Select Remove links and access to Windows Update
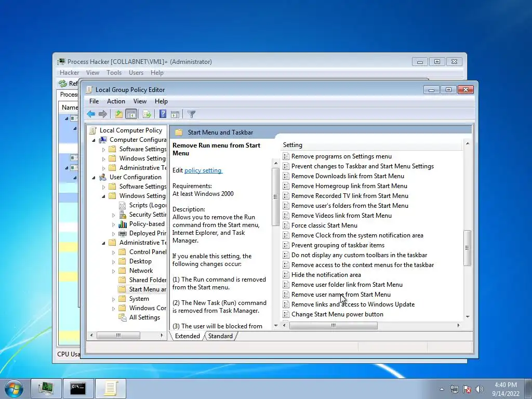Viewport: 532px width, 399px height. point(353,304)
